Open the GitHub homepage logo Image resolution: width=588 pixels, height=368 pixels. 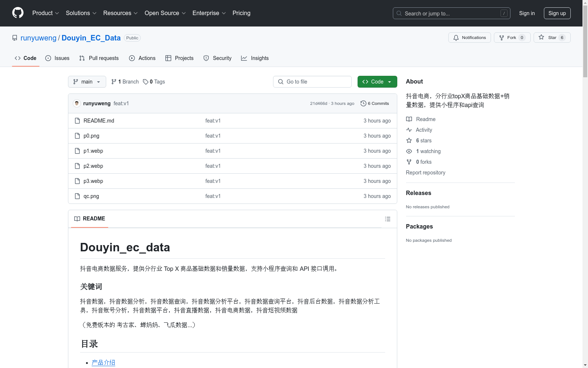tap(18, 13)
